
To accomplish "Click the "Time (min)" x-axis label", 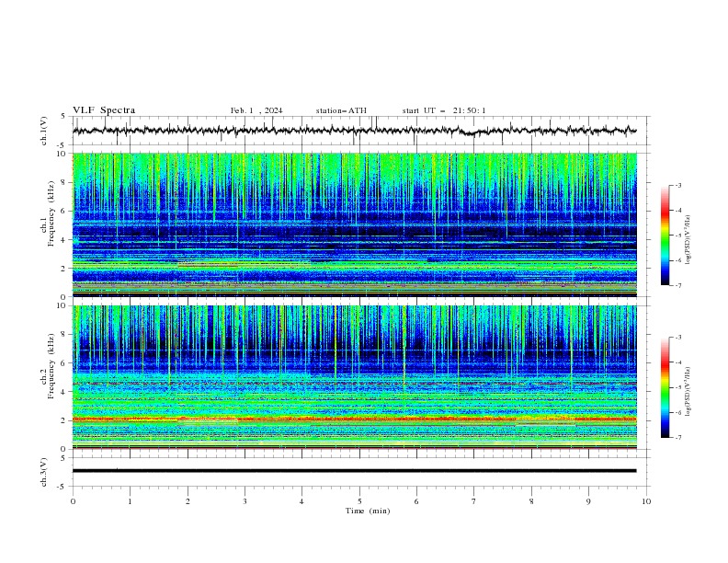I will pos(368,511).
